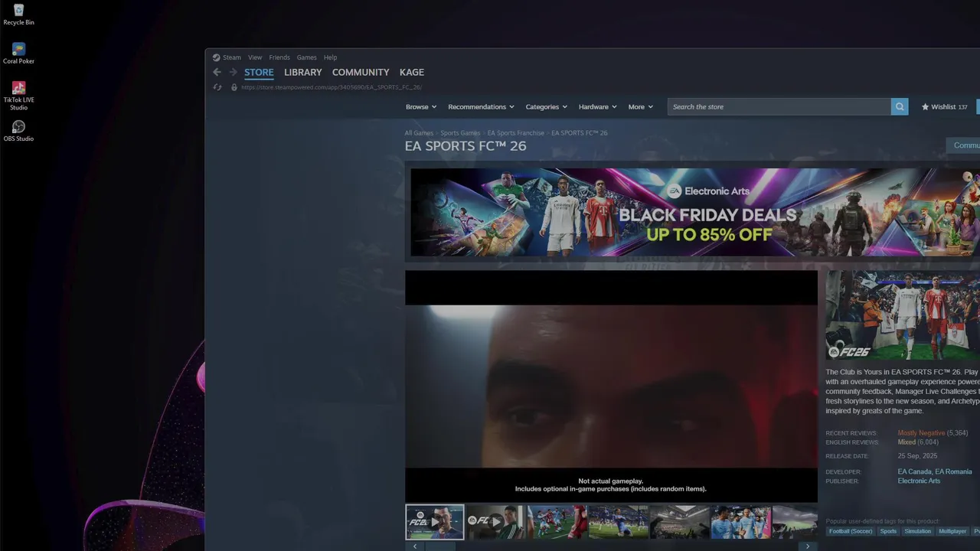Select stadium interior screenshot thumbnail
Image resolution: width=980 pixels, height=551 pixels.
(680, 522)
